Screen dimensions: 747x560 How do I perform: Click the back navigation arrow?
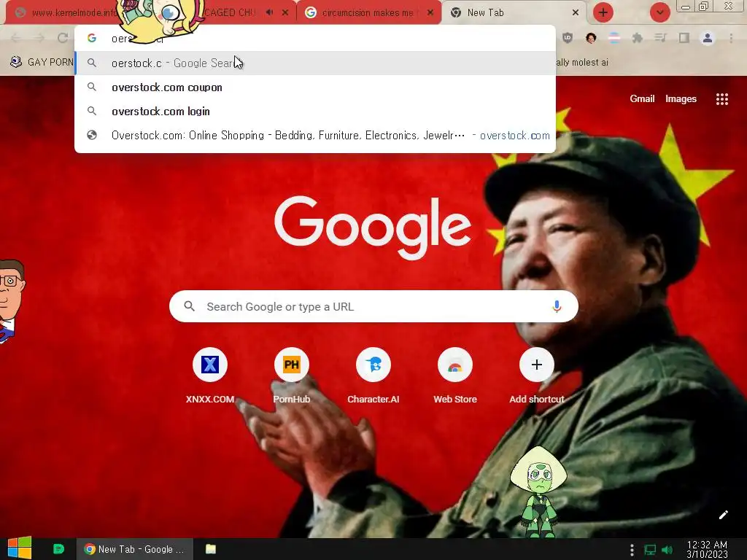[16, 38]
